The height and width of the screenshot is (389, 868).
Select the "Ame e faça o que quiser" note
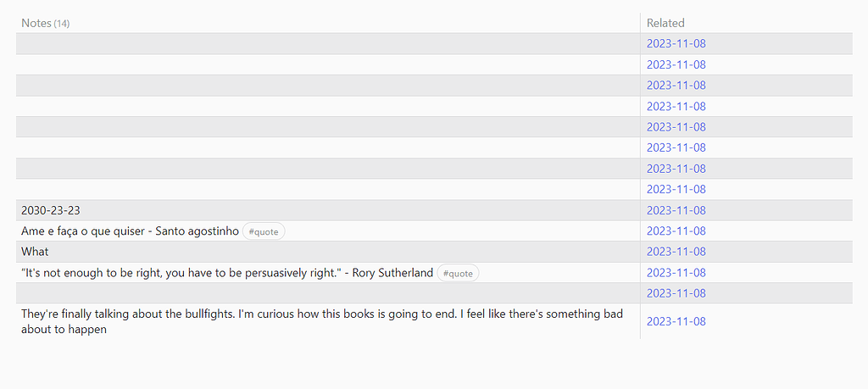[130, 231]
